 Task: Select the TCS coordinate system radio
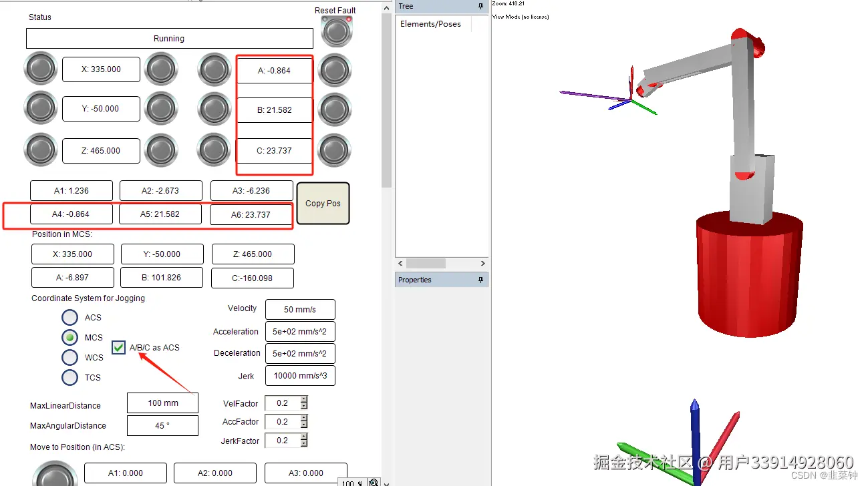coord(70,377)
